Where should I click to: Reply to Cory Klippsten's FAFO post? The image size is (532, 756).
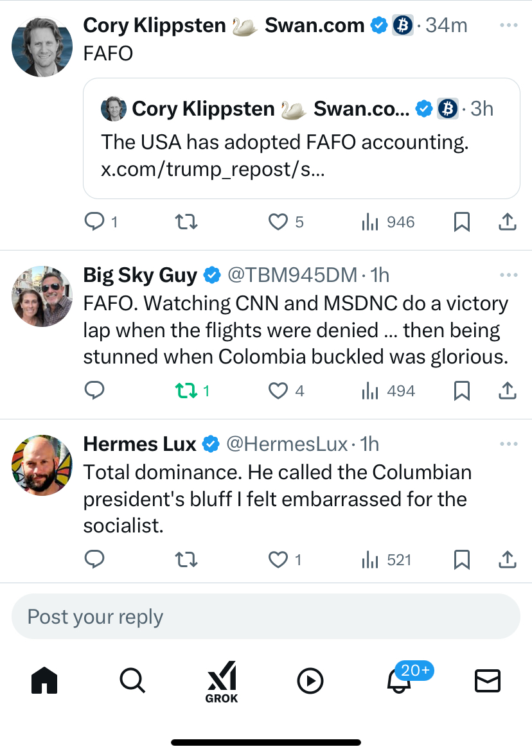[x=95, y=222]
